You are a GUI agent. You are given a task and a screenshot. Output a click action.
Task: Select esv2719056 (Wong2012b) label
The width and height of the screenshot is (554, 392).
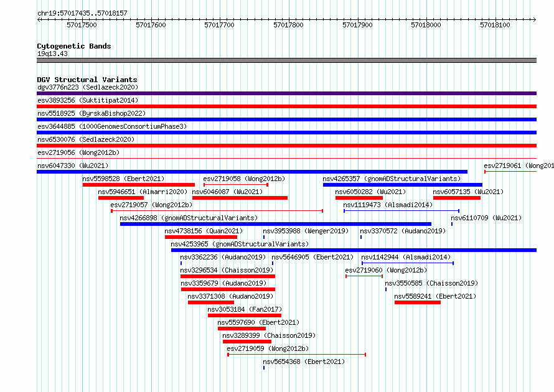coord(78,152)
